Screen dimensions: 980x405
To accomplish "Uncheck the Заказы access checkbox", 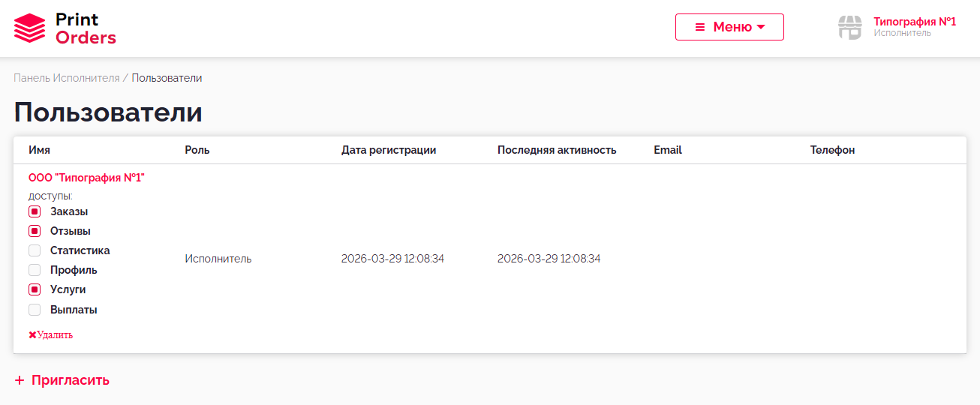I will (35, 211).
